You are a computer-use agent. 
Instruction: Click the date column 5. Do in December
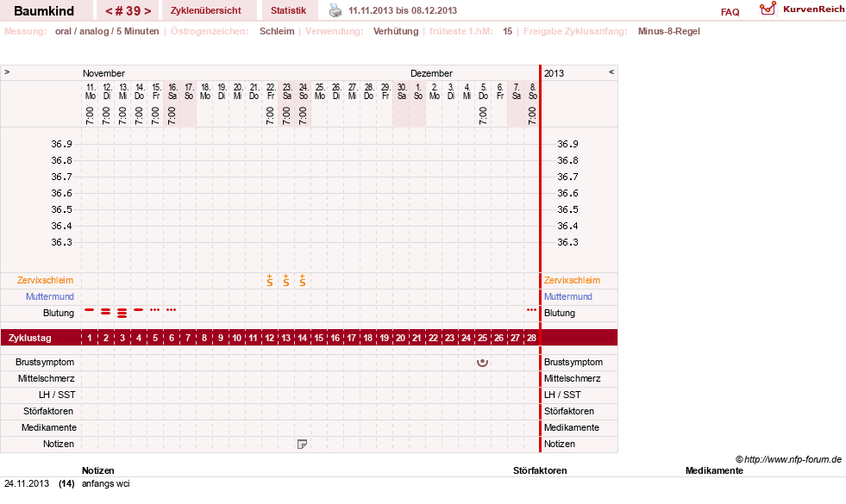(x=483, y=91)
